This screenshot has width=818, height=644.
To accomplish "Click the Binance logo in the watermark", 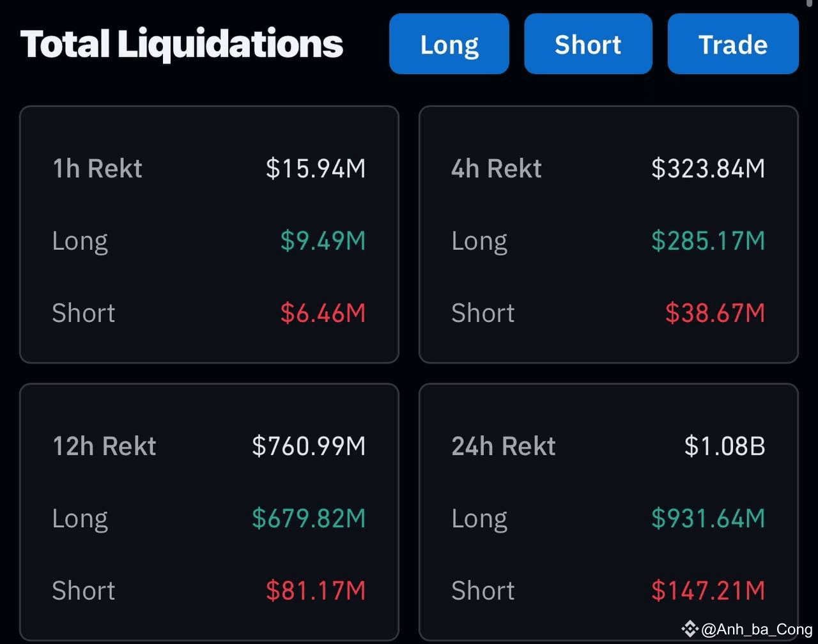I will (689, 629).
